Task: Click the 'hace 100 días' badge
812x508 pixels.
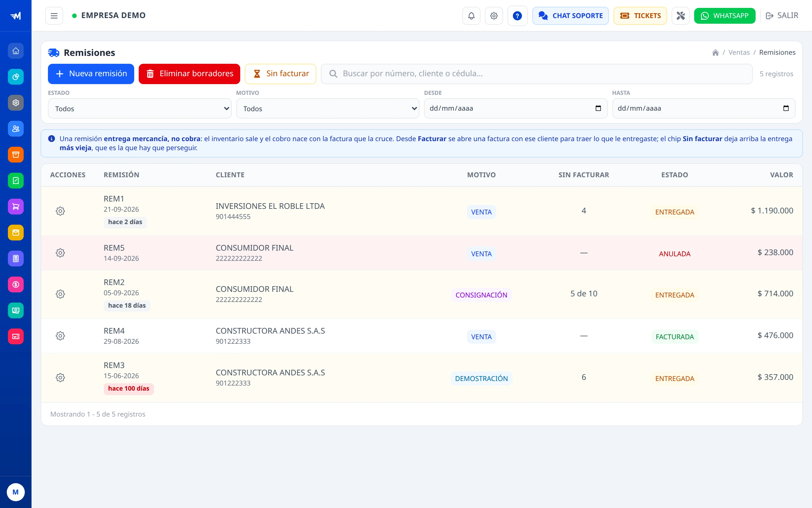Action: (x=129, y=389)
